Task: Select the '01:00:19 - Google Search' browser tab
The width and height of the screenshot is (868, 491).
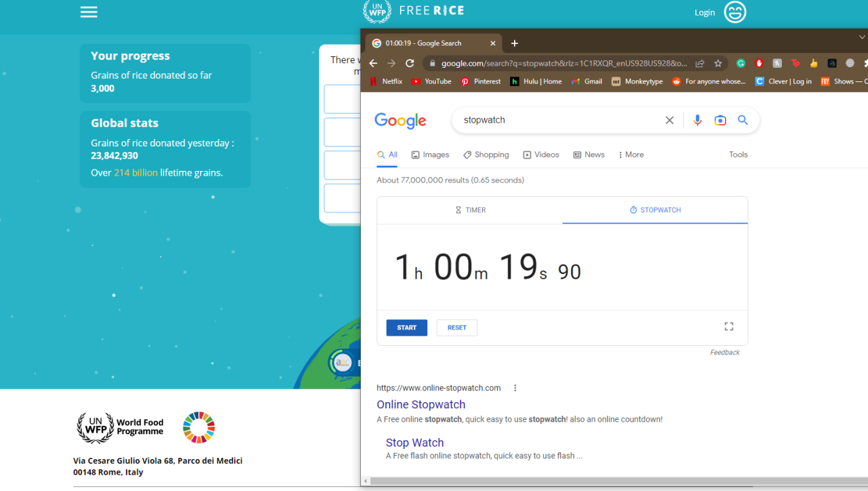Action: pyautogui.click(x=434, y=43)
